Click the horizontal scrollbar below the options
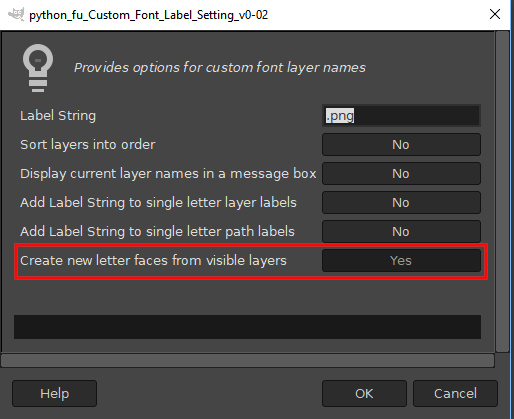514x419 pixels. coord(247,360)
